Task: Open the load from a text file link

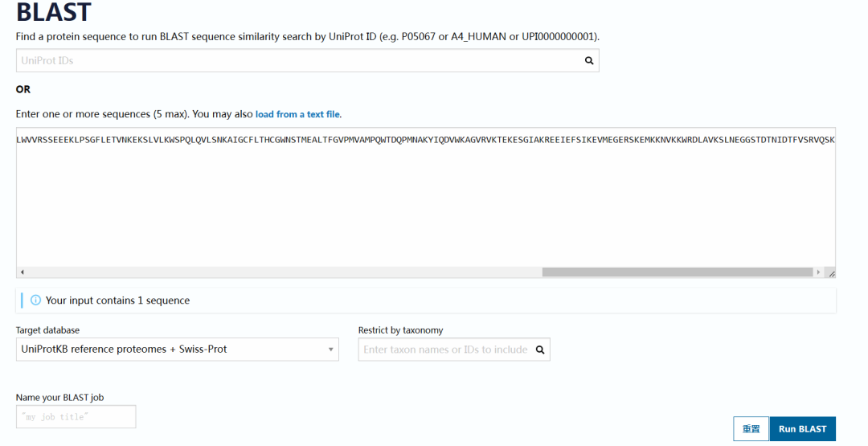Action: click(x=297, y=114)
